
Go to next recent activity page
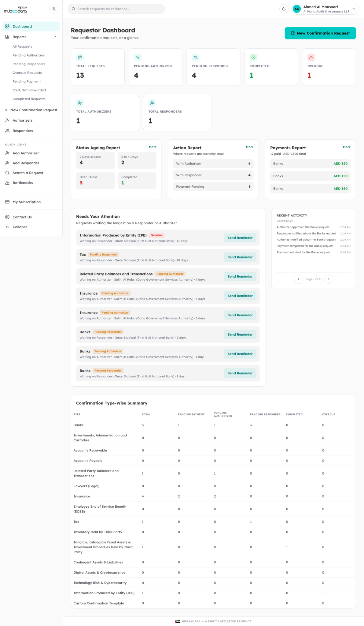329,279
